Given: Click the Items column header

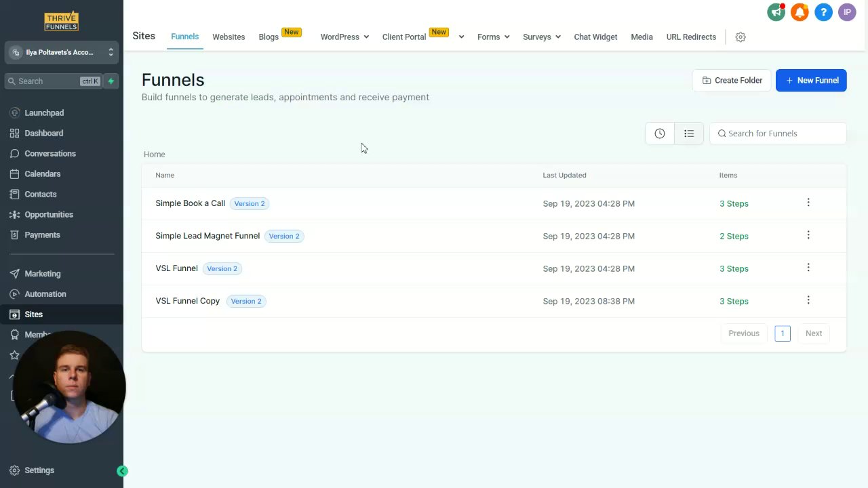Looking at the screenshot, I should point(728,176).
